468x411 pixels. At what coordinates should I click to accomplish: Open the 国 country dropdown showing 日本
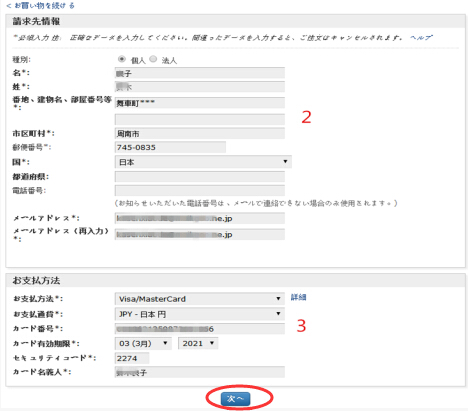click(x=203, y=162)
